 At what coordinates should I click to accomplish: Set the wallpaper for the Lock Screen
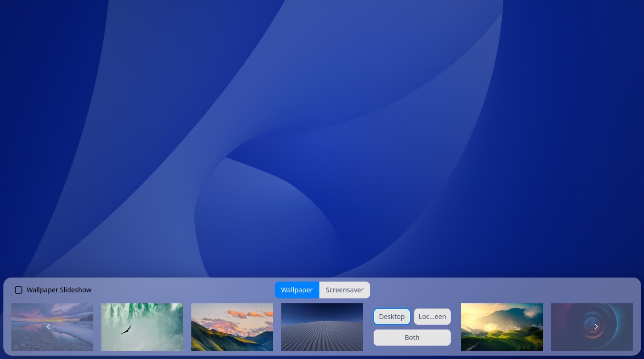432,316
